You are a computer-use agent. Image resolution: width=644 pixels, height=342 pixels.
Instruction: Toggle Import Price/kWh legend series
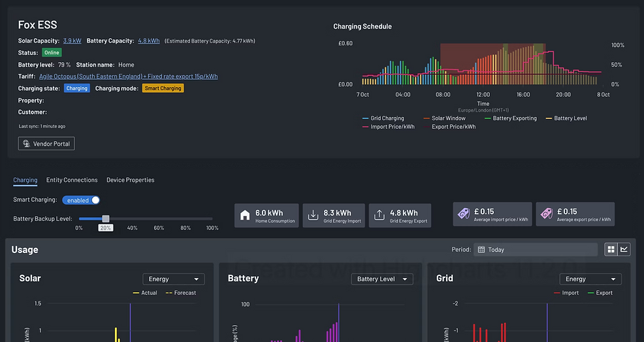tap(388, 127)
